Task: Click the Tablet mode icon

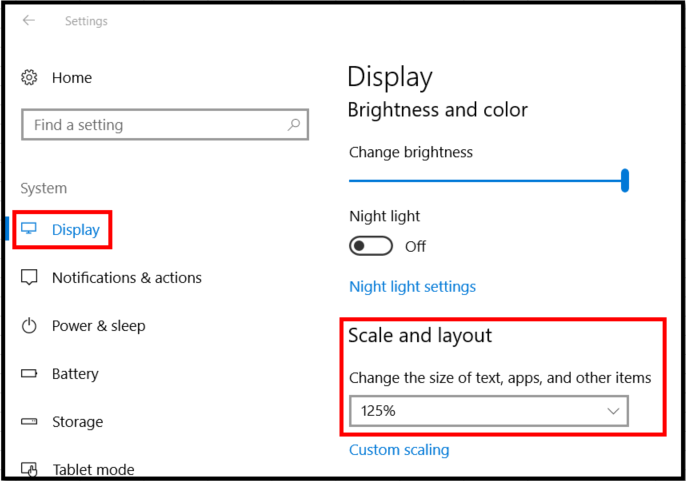Action: [30, 468]
